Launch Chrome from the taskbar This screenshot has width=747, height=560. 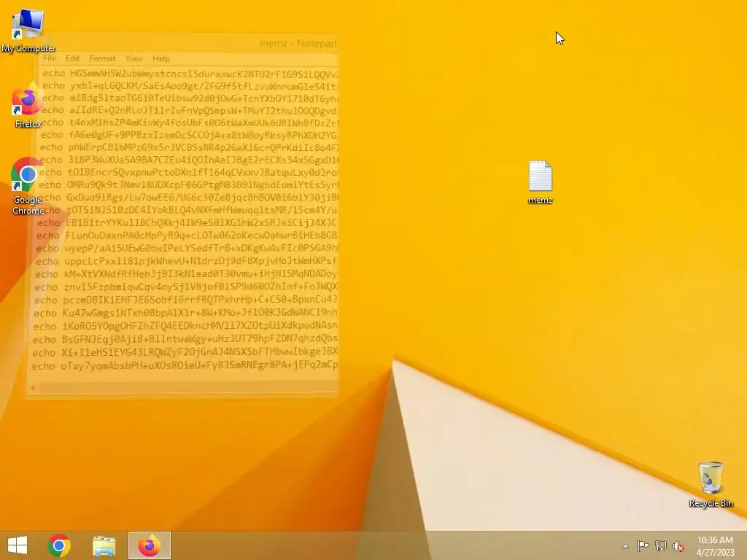pyautogui.click(x=59, y=545)
